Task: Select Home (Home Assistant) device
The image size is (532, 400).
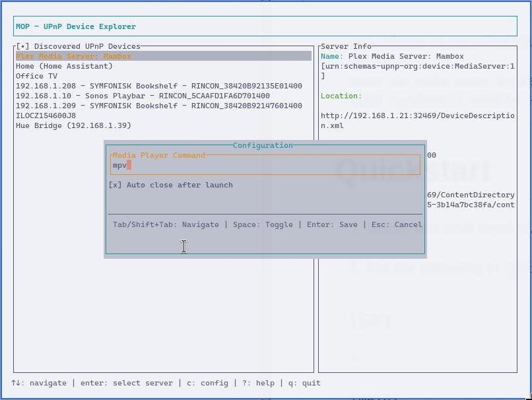Action: tap(64, 66)
